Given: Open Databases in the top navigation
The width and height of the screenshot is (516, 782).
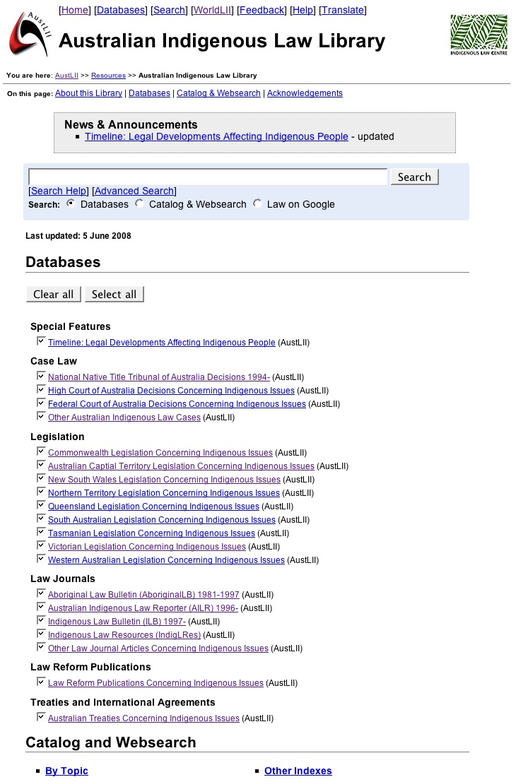Looking at the screenshot, I should point(121,10).
